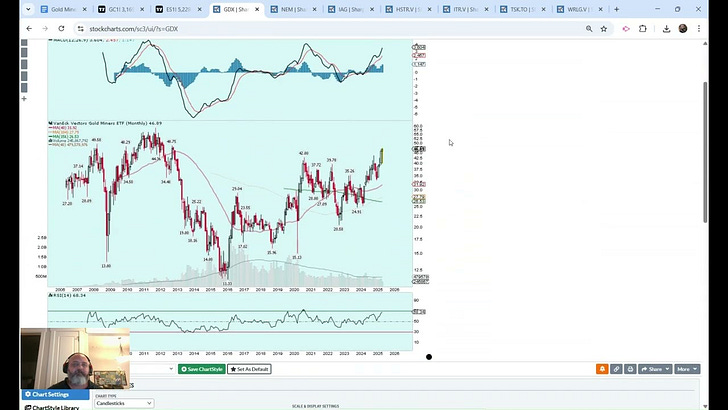Close the Gold Miners tab
The width and height of the screenshot is (728, 410).
[84, 9]
